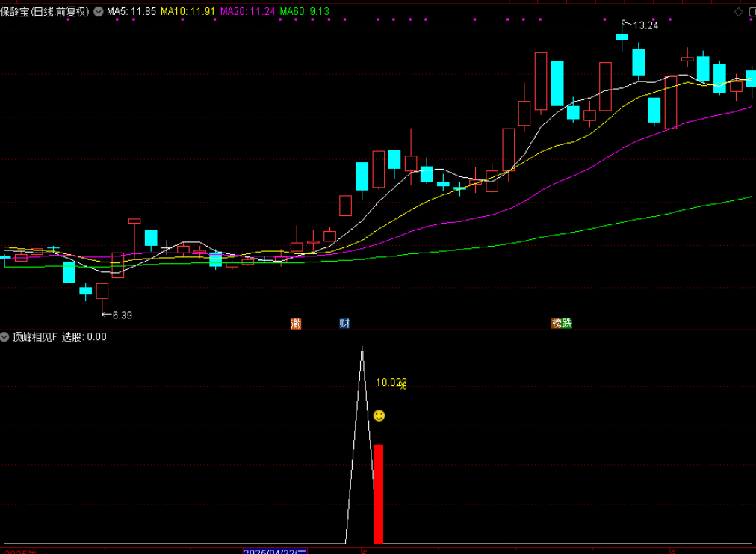Screen dimensions: 756x554
Task: Click the yellow smiley signal icon
Action: pos(379,416)
